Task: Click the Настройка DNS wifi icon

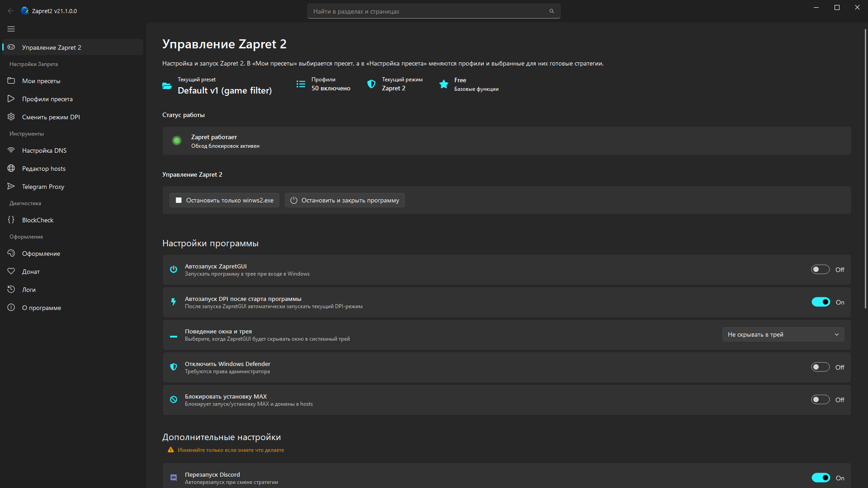Action: [11, 150]
